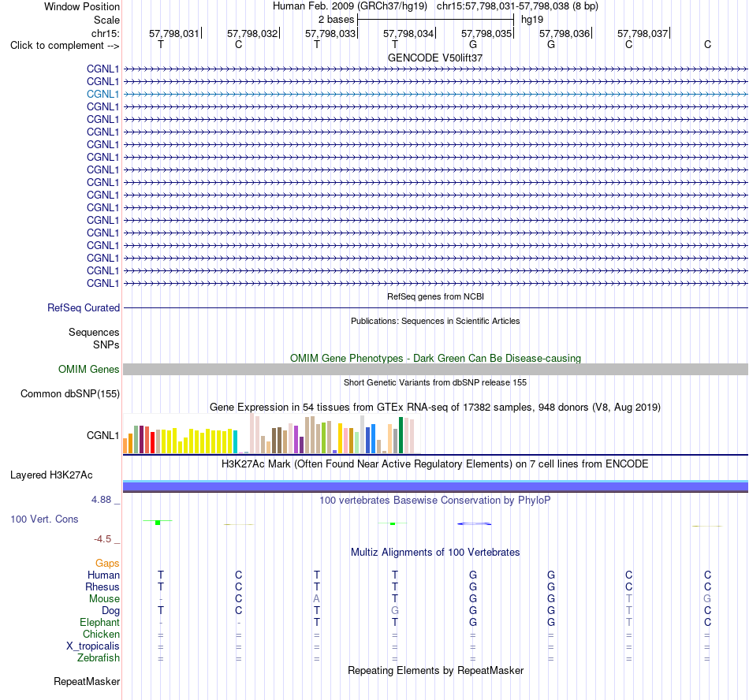The image size is (749, 700).
Task: Click the H3K27Ac Mark ENCODE track title
Action: click(x=435, y=464)
